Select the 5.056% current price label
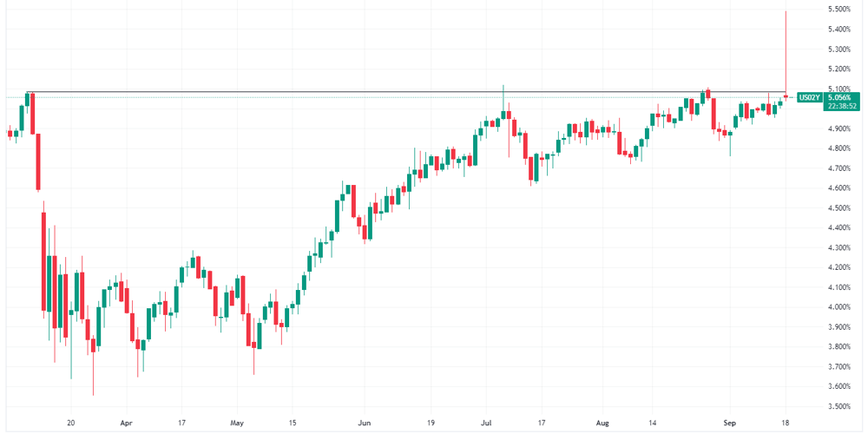The image size is (868, 434). pyautogui.click(x=841, y=97)
